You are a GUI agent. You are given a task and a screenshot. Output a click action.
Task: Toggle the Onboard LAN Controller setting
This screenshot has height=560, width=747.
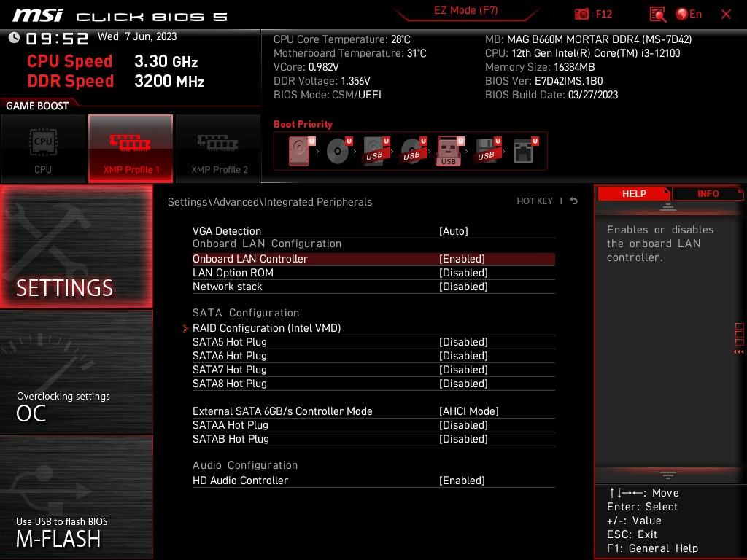pos(373,259)
